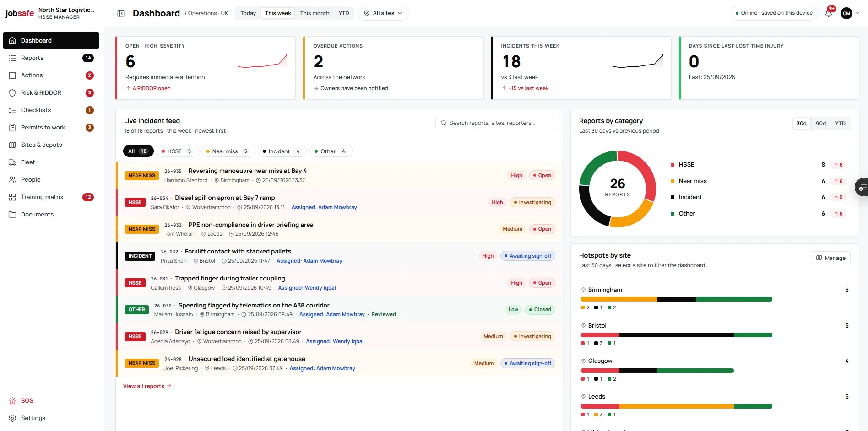Switch category chart to YTD

pos(840,124)
